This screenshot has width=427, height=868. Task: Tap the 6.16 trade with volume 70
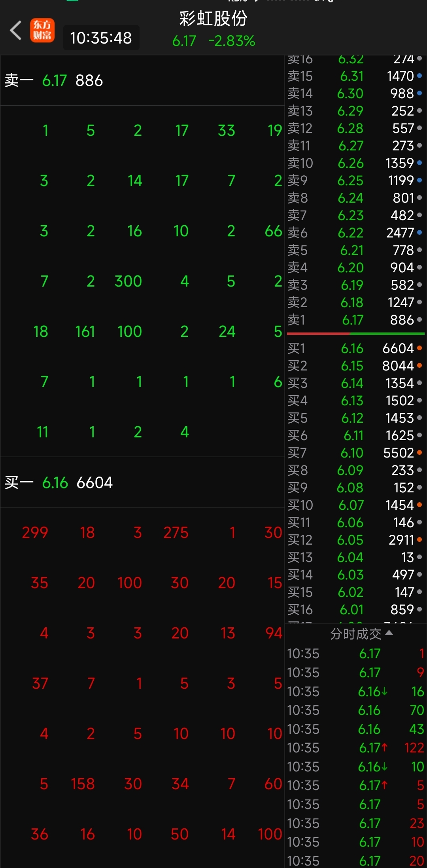point(355,710)
